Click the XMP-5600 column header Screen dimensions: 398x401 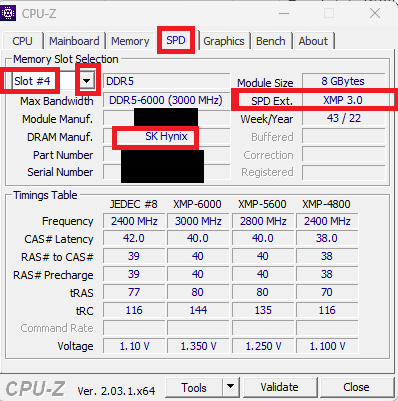[262, 204]
